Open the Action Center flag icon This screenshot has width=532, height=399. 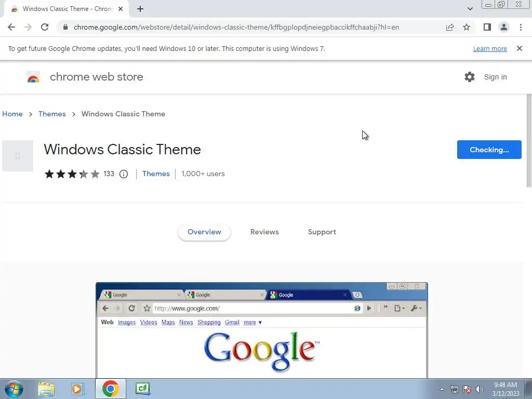pyautogui.click(x=467, y=389)
